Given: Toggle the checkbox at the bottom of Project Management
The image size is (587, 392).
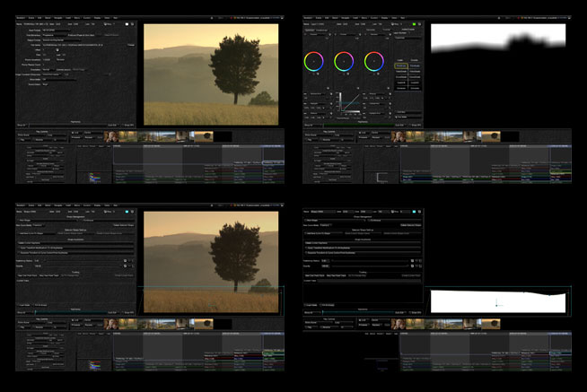Looking at the screenshot, I should click(18, 306).
